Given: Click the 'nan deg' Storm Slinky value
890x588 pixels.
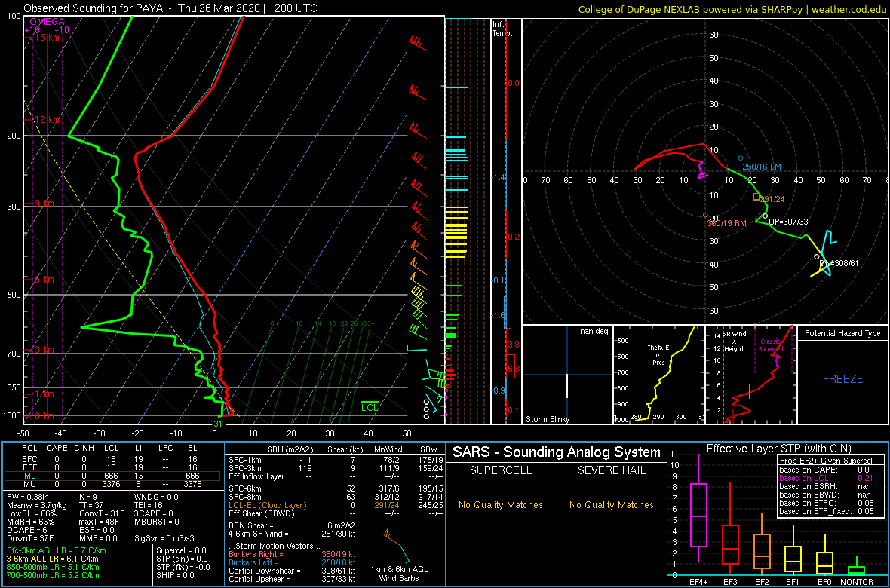Looking at the screenshot, I should (x=594, y=332).
